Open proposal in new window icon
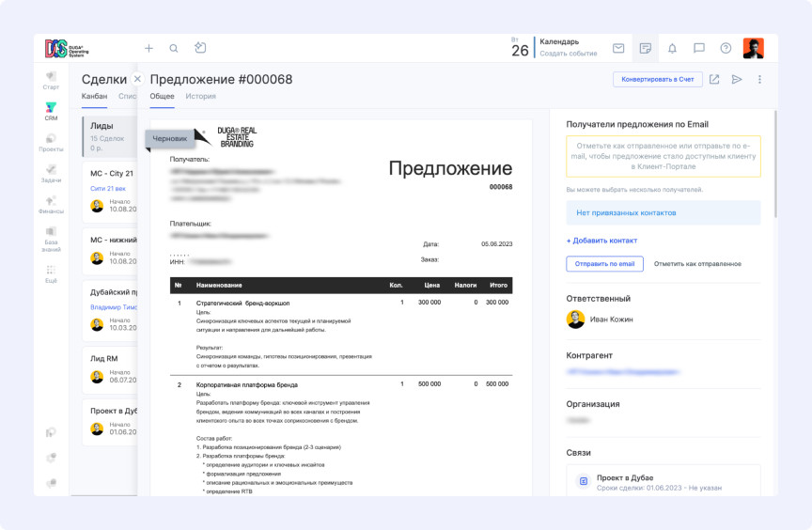Screen dimensions: 812x530 tap(714, 79)
